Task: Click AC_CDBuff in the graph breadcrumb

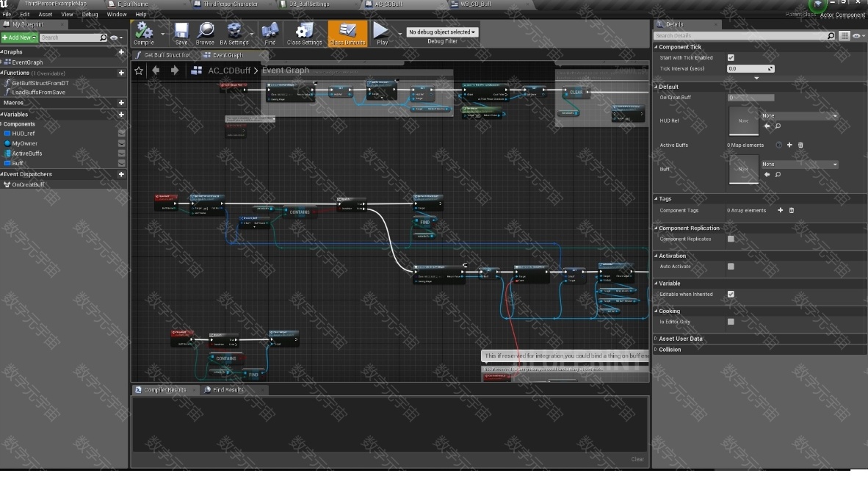Action: [x=229, y=71]
